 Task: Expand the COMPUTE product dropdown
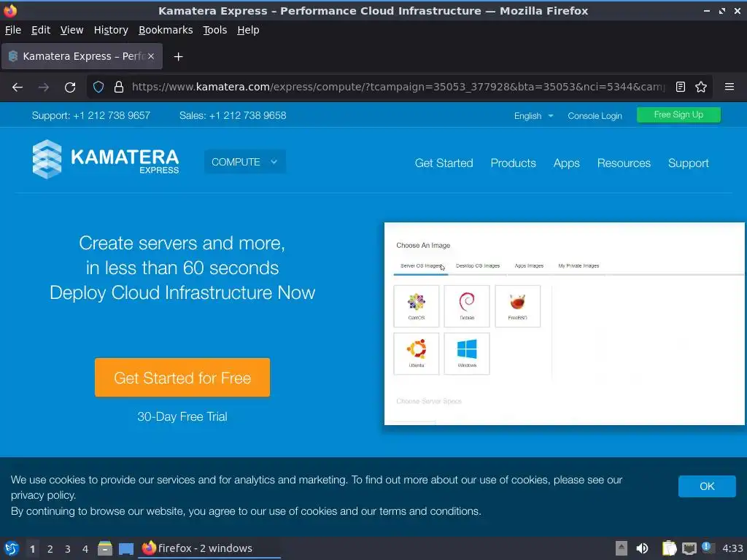pyautogui.click(x=245, y=162)
